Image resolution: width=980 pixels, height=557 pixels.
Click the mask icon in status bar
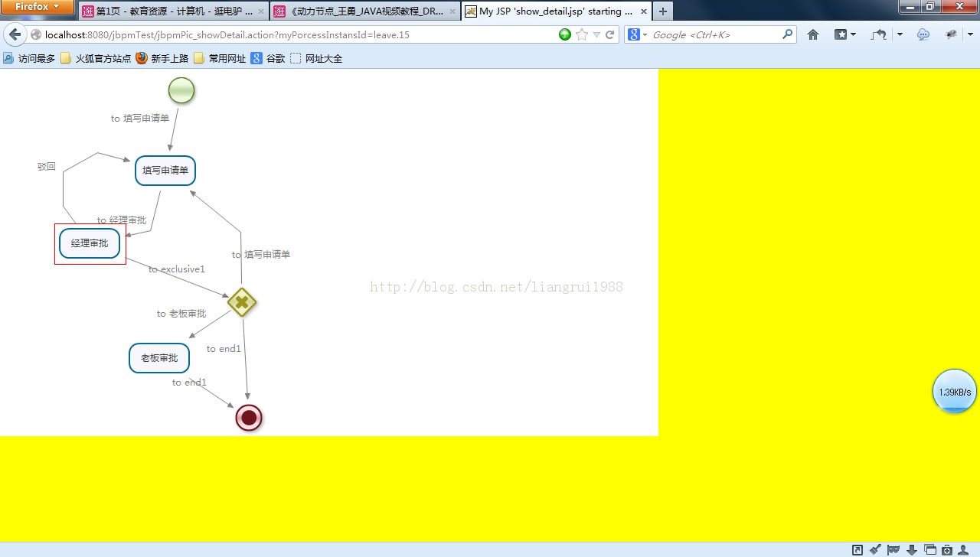click(893, 549)
